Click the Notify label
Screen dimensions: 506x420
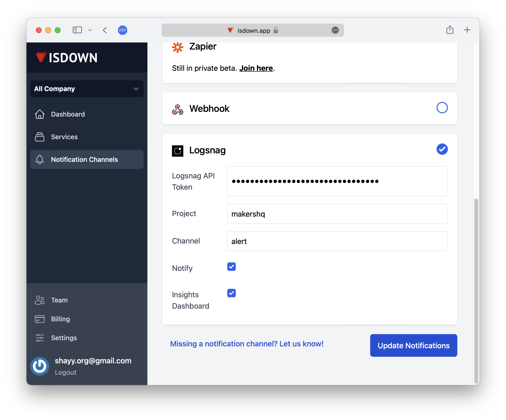point(182,268)
